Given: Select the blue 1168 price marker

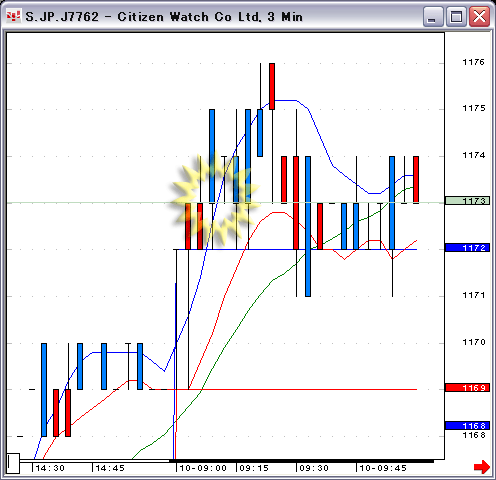Looking at the screenshot, I should (x=467, y=426).
